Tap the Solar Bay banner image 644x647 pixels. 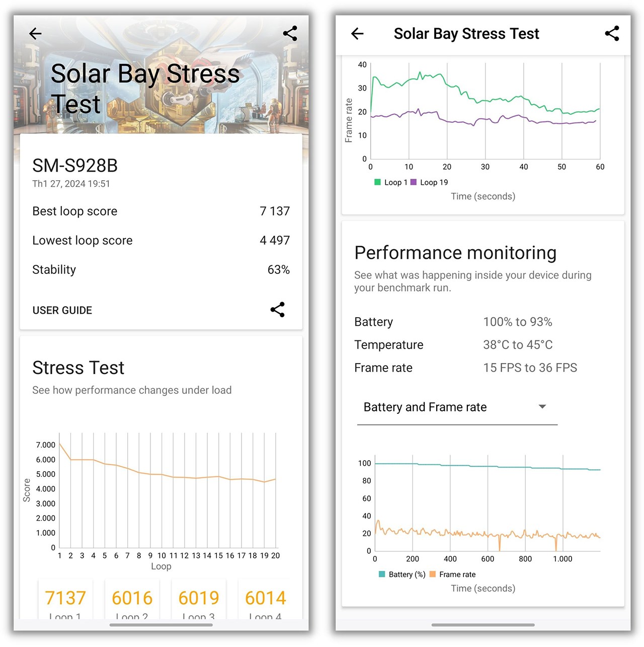(x=161, y=75)
